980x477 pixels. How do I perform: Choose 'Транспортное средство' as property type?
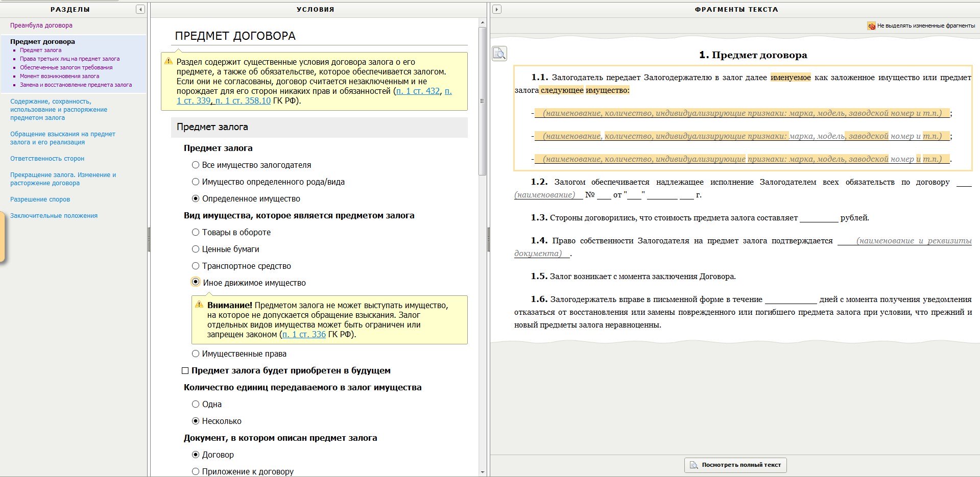196,266
